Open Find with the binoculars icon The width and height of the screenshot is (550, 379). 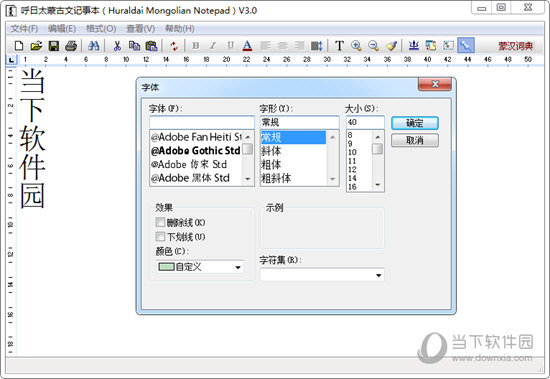click(93, 46)
